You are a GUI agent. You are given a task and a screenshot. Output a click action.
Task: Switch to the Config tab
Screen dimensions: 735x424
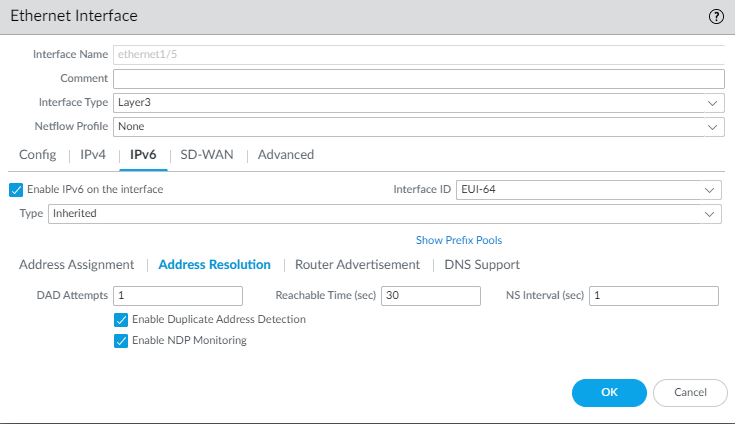(37, 155)
